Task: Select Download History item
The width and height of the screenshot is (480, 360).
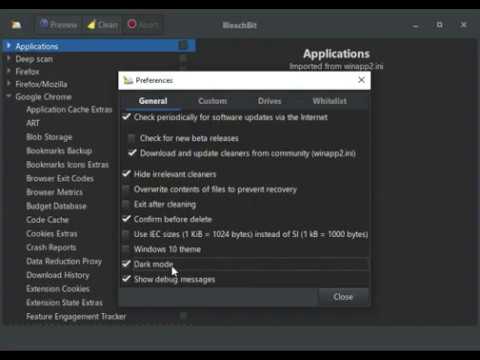Action: click(58, 275)
